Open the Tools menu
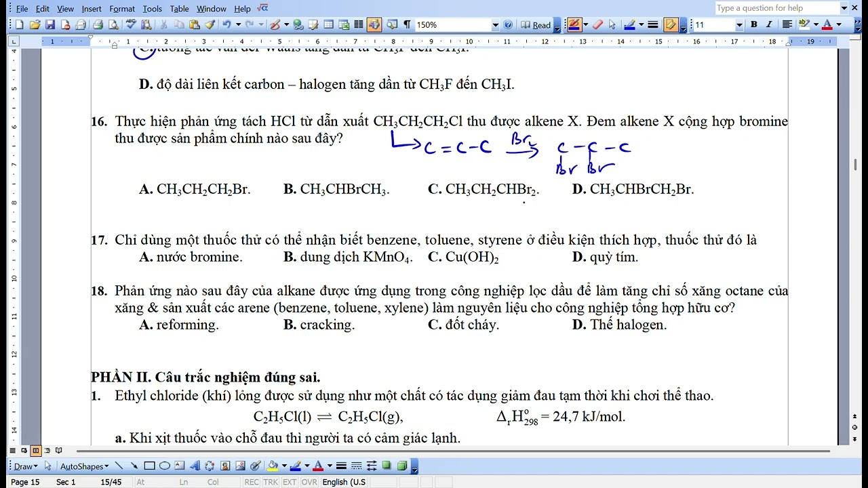The height and width of the screenshot is (488, 868). (153, 9)
